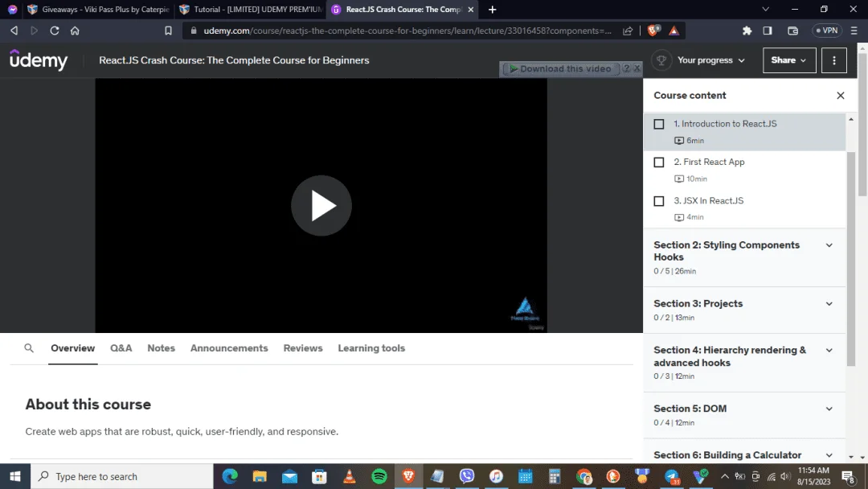Expand Section 2: Styling Components Hooks

(744, 257)
